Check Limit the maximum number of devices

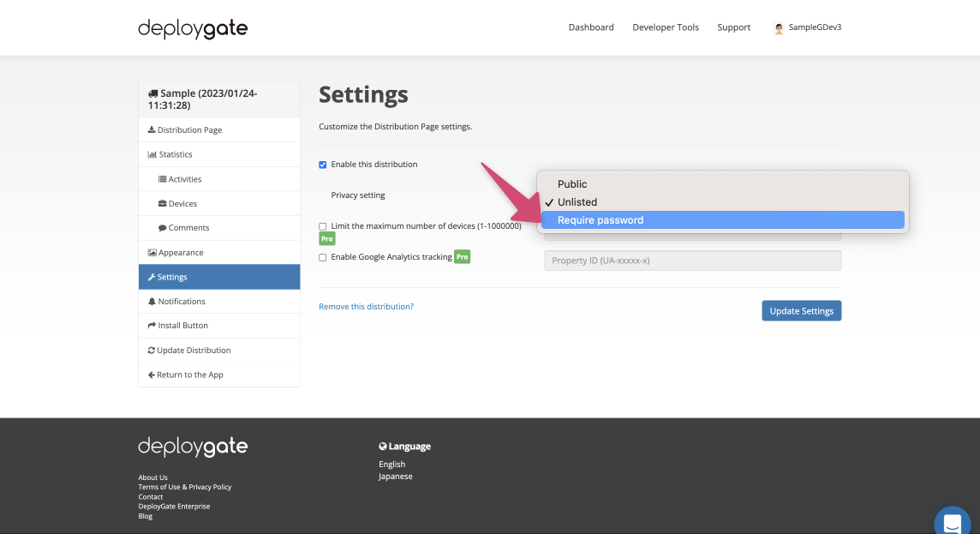point(323,226)
